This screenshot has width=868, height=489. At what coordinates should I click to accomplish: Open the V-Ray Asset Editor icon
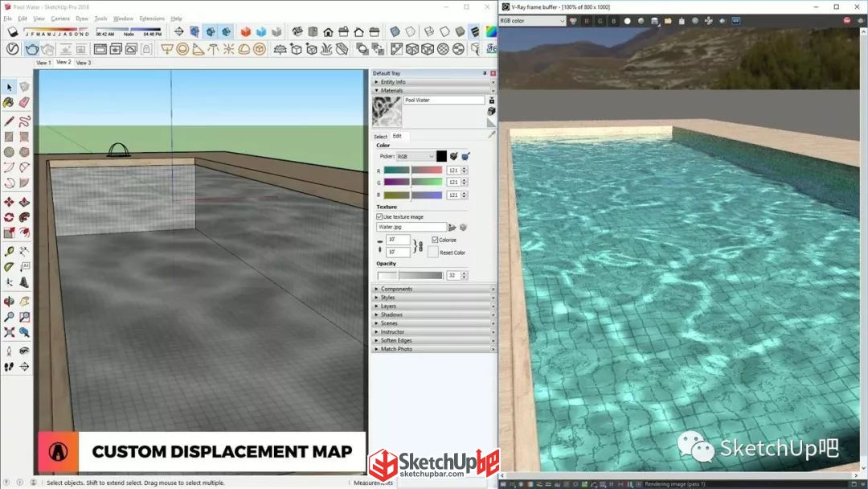[12, 49]
